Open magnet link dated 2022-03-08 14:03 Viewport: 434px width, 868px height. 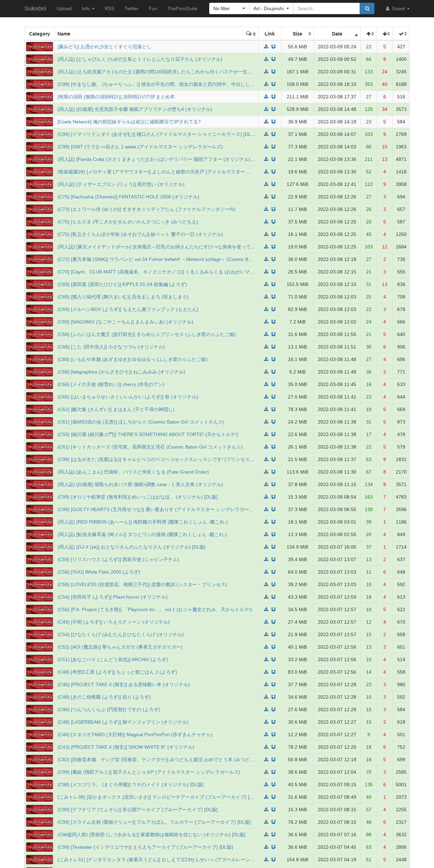coord(273,147)
